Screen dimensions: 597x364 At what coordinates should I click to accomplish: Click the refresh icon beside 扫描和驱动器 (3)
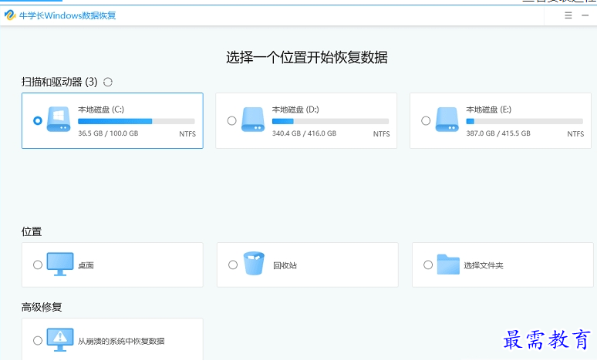(108, 82)
